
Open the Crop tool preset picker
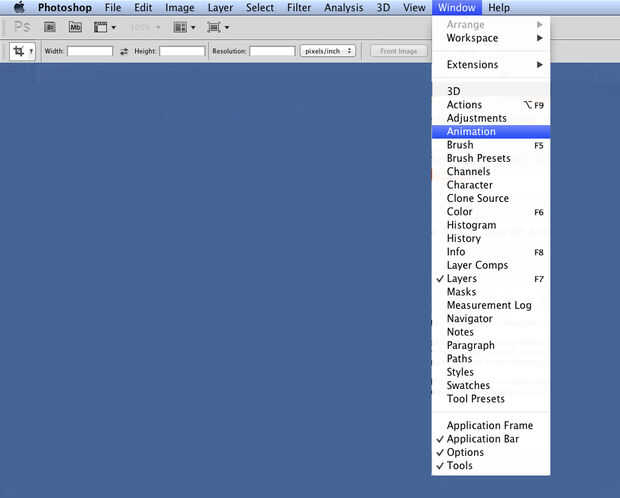point(23,51)
